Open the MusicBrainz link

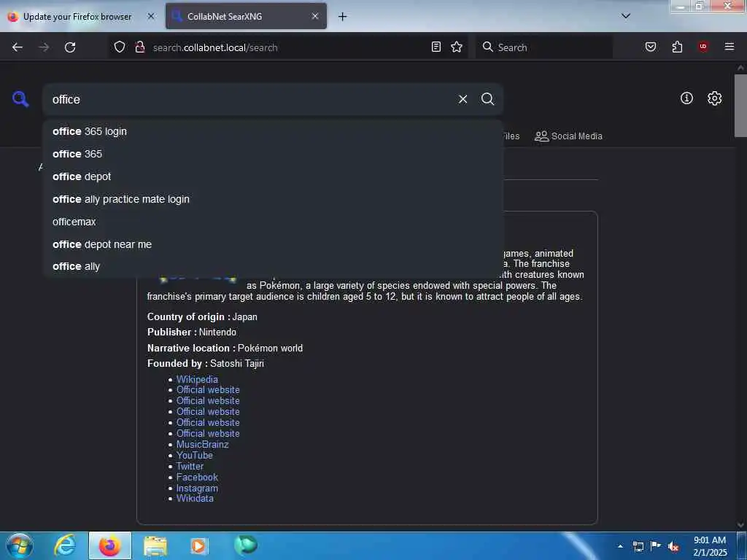[203, 444]
